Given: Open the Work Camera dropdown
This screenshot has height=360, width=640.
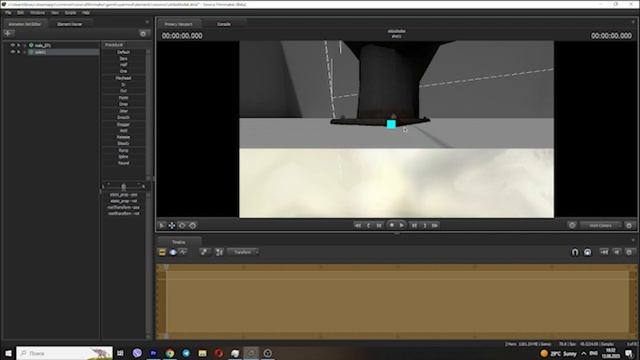Looking at the screenshot, I should (x=600, y=225).
